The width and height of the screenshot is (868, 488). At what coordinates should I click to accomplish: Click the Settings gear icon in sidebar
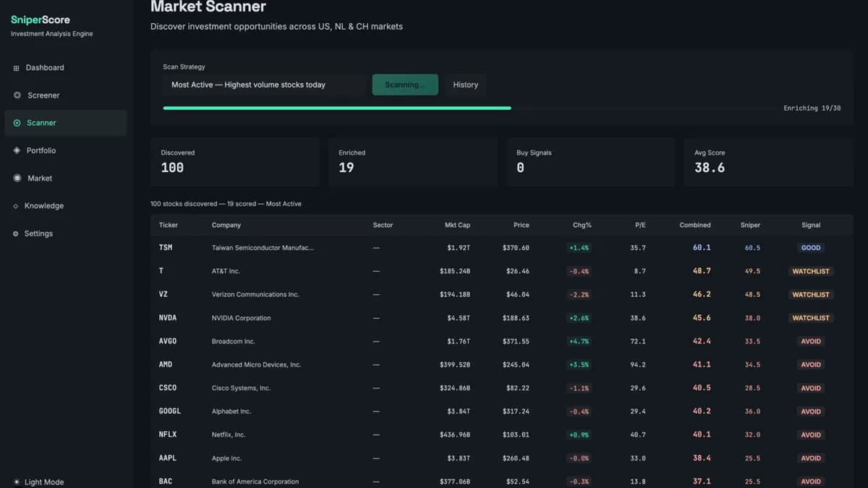(x=16, y=234)
